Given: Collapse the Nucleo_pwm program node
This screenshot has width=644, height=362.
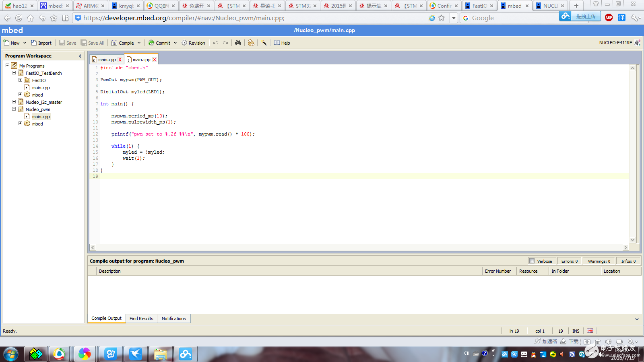Looking at the screenshot, I should (14, 109).
